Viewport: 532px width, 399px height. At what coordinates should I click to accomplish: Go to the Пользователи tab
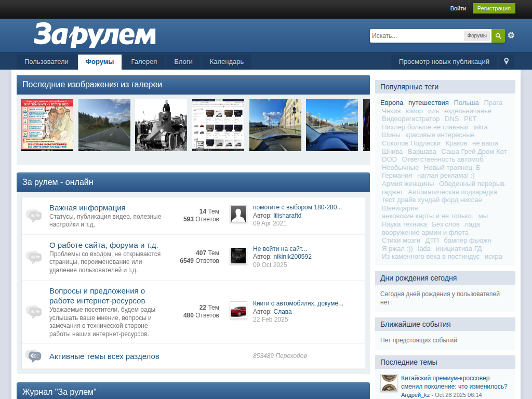pos(46,62)
